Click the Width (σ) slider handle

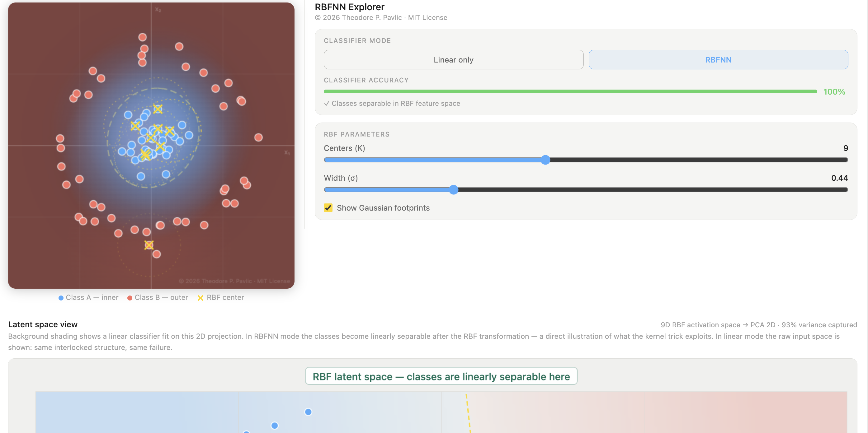tap(454, 189)
